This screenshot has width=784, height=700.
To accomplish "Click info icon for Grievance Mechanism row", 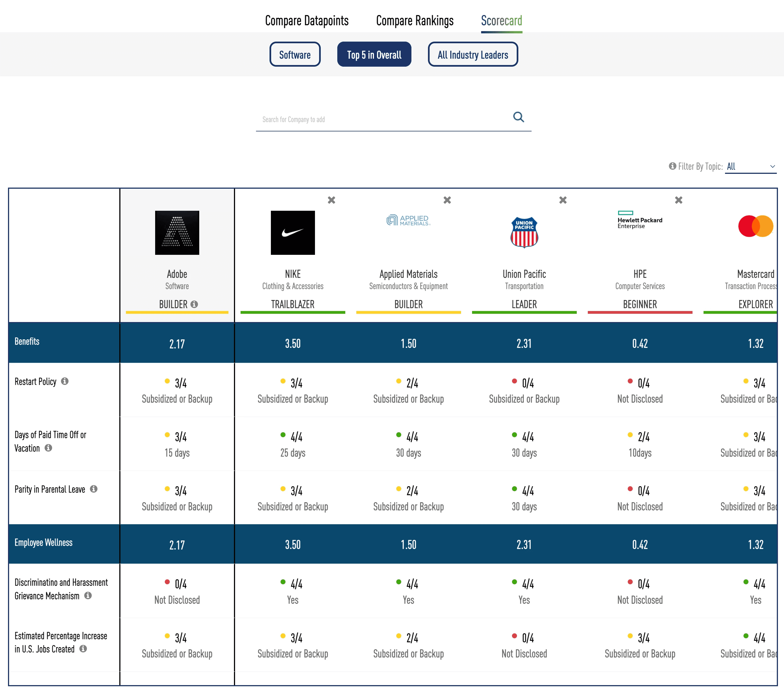I will click(88, 595).
